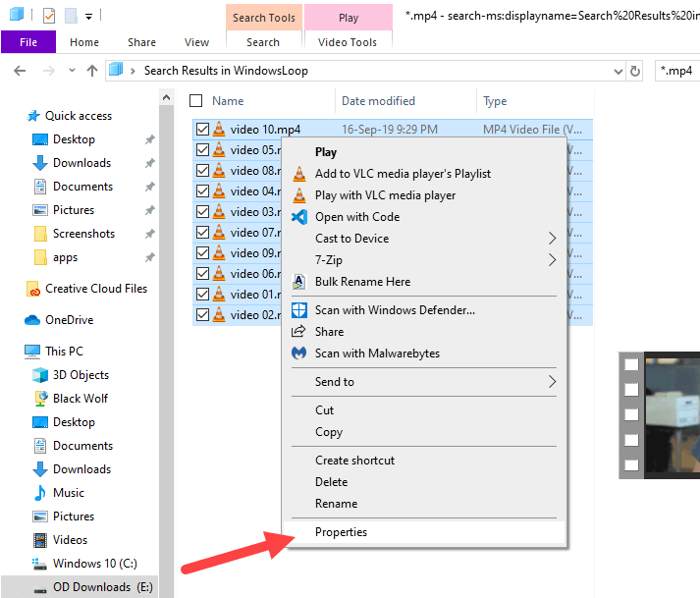Click the VLC icon of video 02
Viewport: 700px width, 598px height.
[x=219, y=314]
